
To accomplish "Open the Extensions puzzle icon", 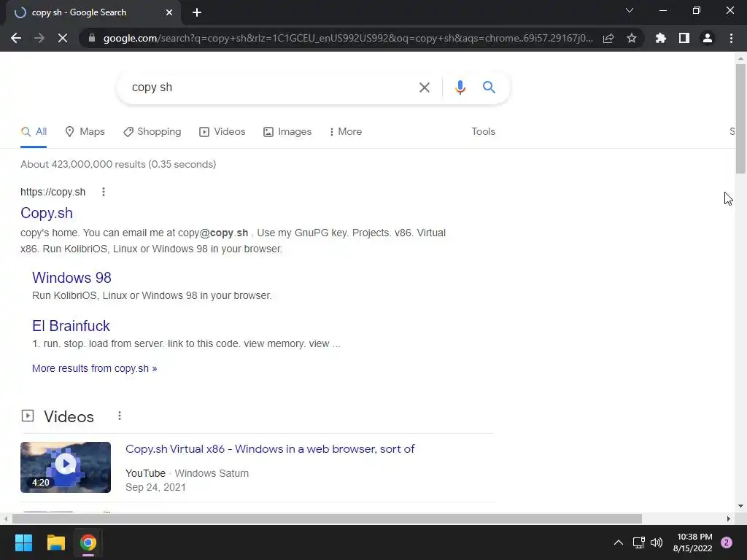I will 661,38.
